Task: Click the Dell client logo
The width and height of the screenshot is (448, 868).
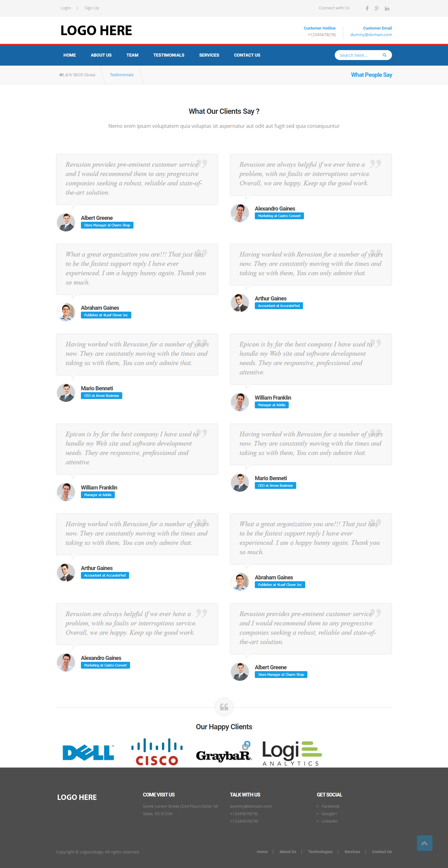Action: [x=88, y=752]
